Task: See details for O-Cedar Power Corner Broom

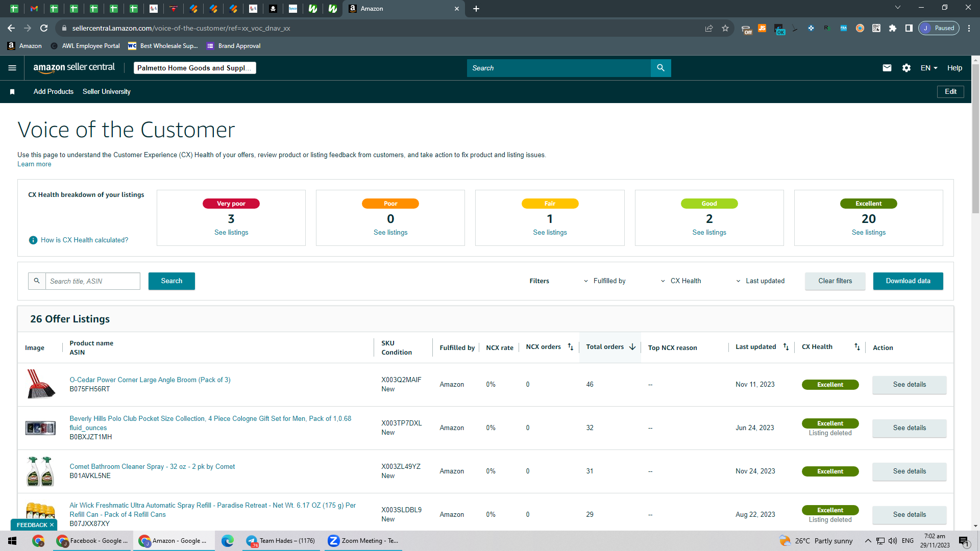Action: point(909,385)
